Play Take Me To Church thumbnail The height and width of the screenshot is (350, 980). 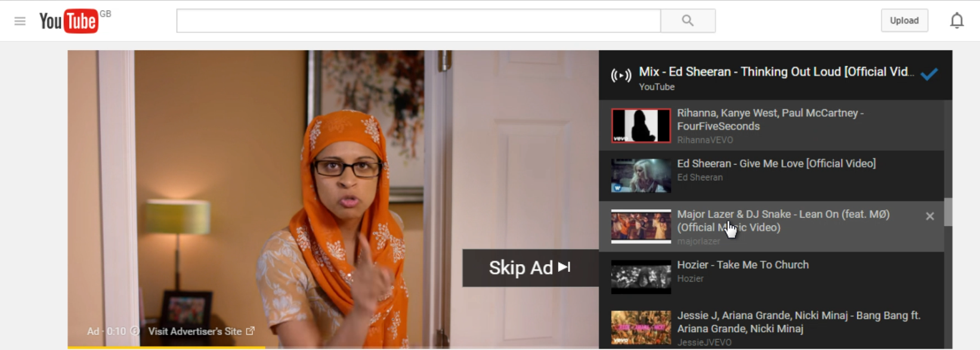(641, 277)
